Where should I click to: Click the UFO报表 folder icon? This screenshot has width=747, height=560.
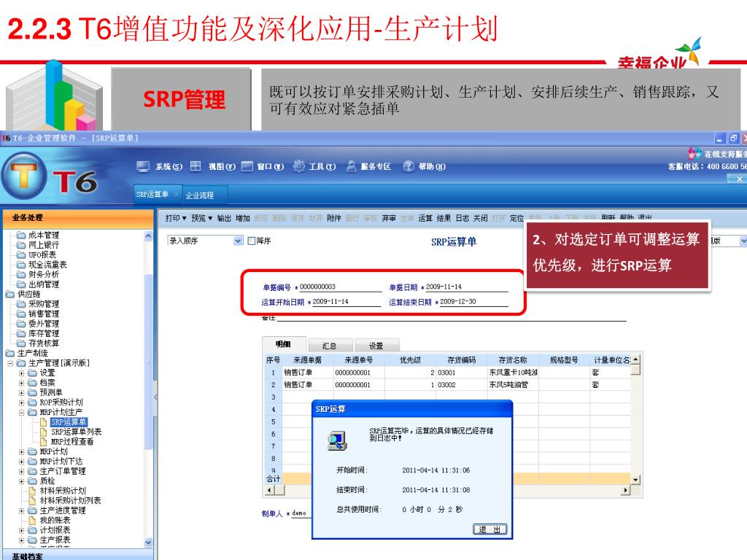pos(21,254)
